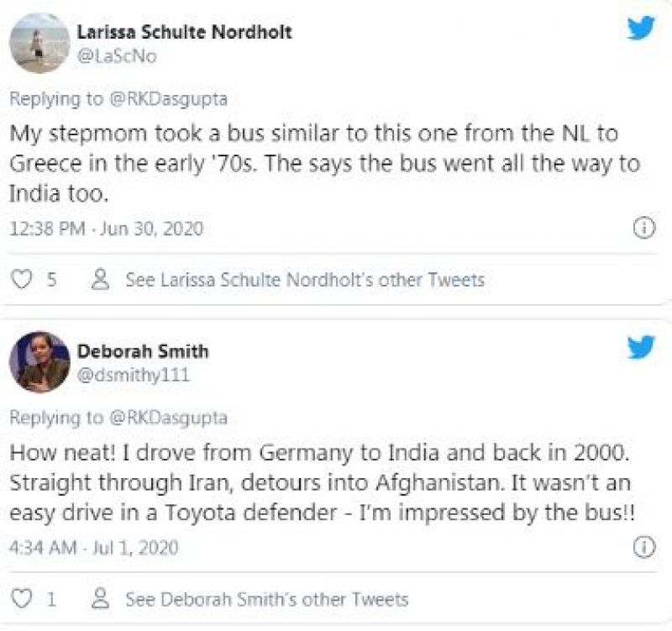Open Larissa Schulte Nordholt's profile picture
The image size is (672, 631).
click(x=39, y=43)
